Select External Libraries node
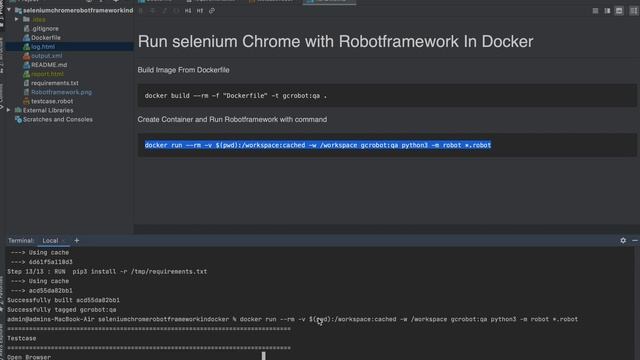Screen dimensions: 640x360 tap(48, 110)
